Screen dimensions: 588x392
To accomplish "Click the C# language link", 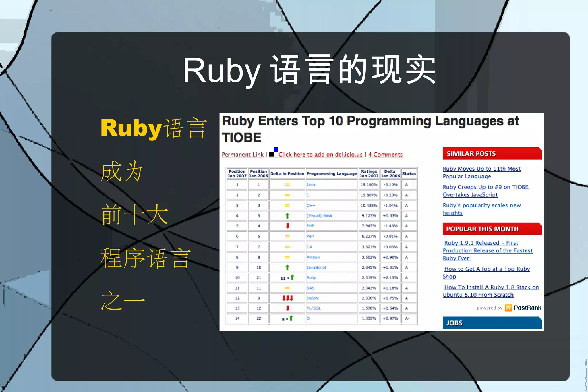I will click(x=309, y=247).
